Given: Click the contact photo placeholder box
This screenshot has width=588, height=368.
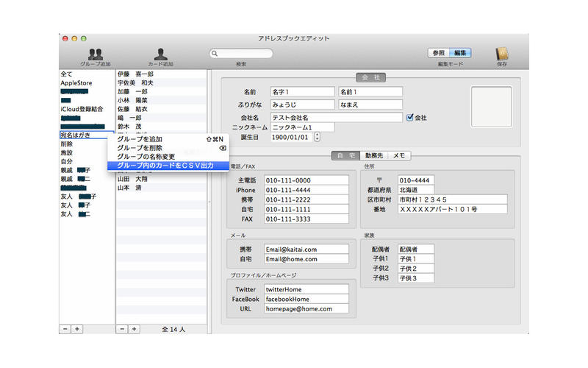Looking at the screenshot, I should tap(491, 107).
